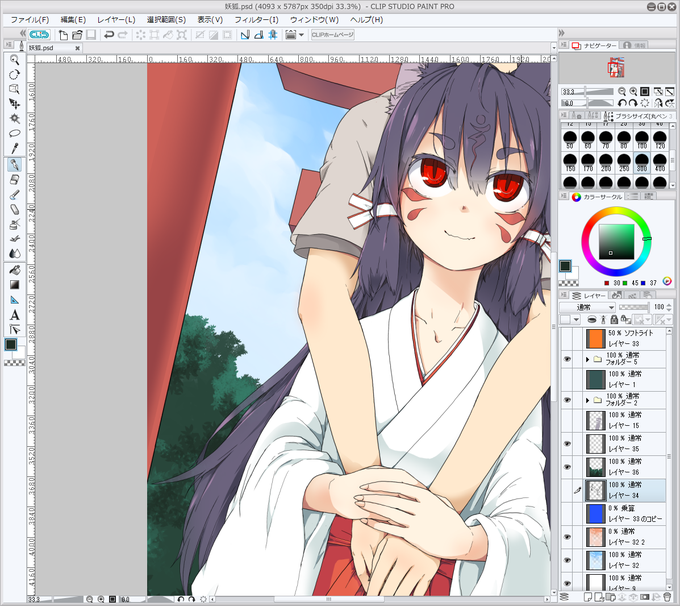Select the Pen tool in the toolbox
The image size is (680, 606).
[14, 164]
